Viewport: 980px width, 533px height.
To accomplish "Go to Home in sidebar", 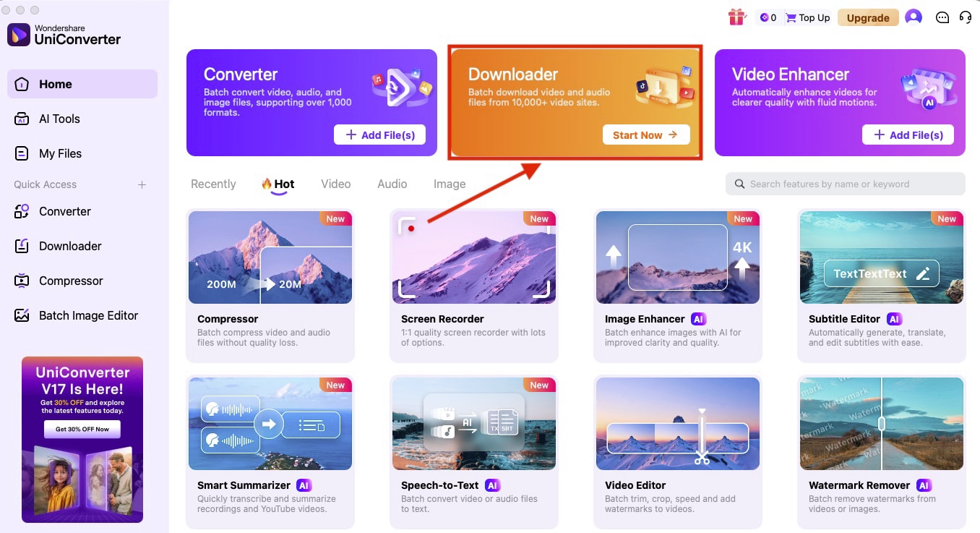I will (x=82, y=84).
